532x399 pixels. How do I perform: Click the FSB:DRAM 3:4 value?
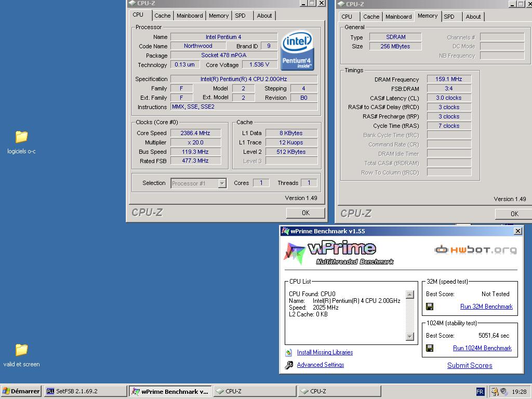click(449, 88)
